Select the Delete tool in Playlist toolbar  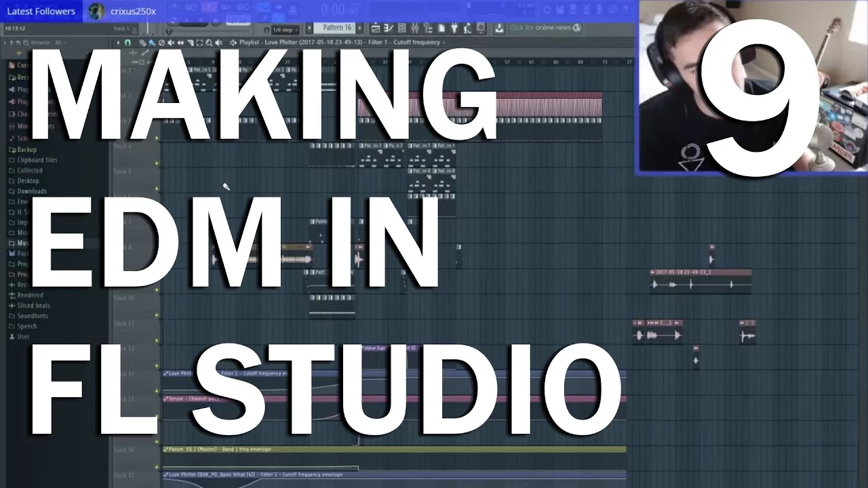coord(161,42)
